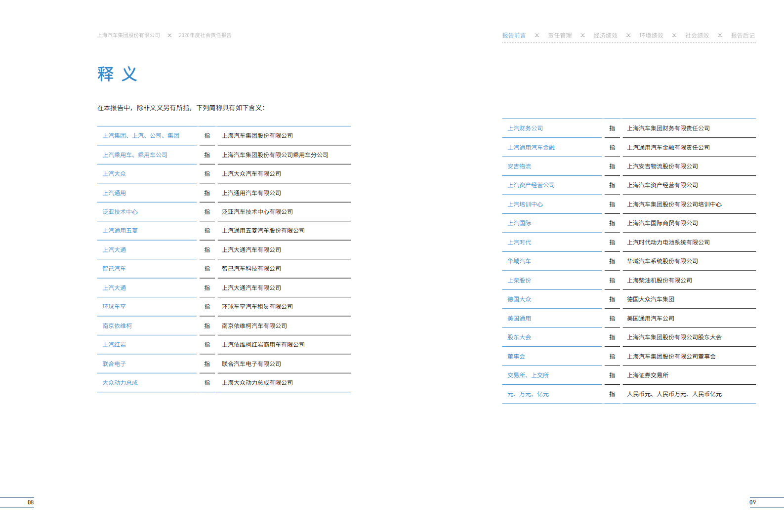This screenshot has width=784, height=532.
Task: Click definition 上海汽车国际商贸有限公司
Action: coord(662,223)
